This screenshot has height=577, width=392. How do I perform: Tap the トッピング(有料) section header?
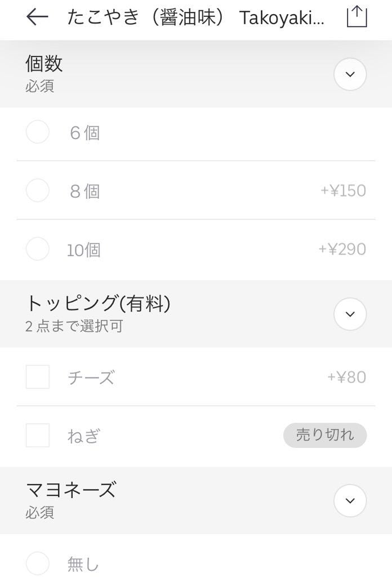[97, 304]
